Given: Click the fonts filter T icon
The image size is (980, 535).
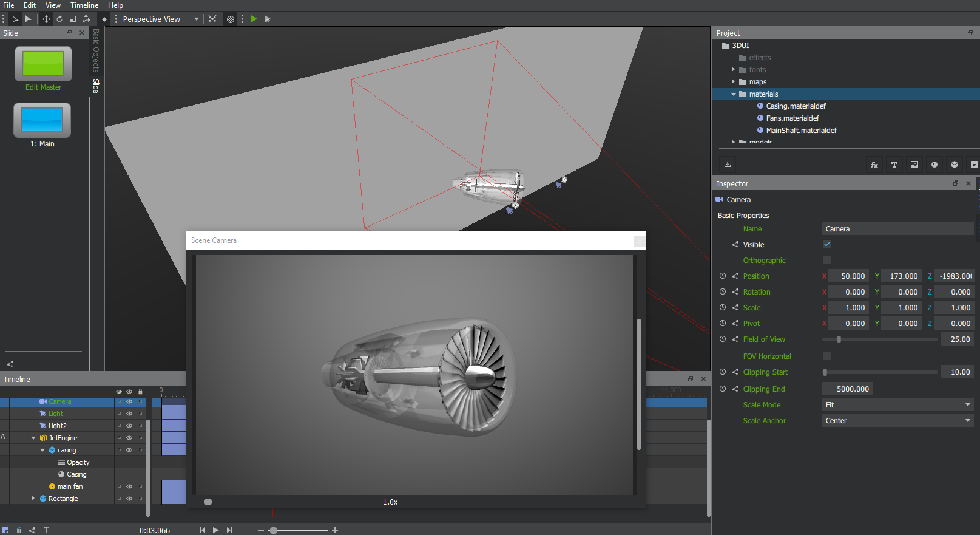Looking at the screenshot, I should (x=894, y=165).
